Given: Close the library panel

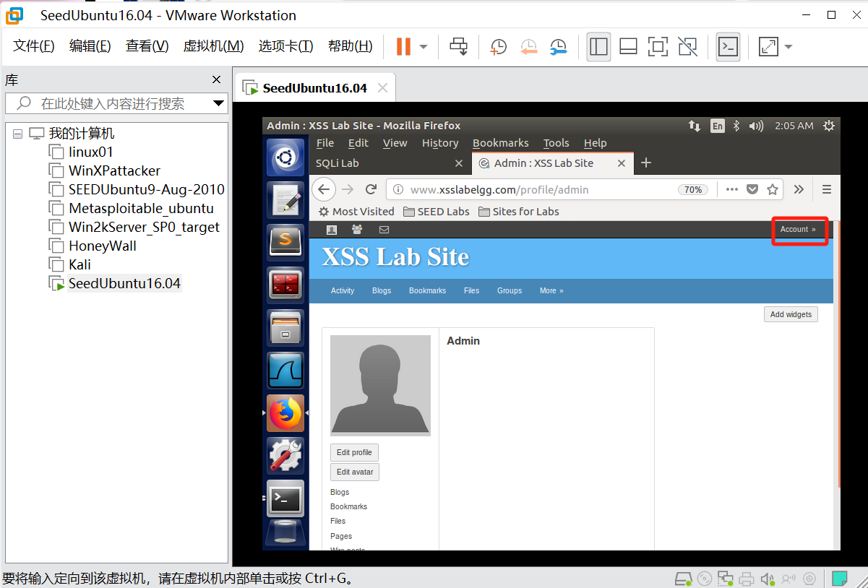Looking at the screenshot, I should [216, 79].
